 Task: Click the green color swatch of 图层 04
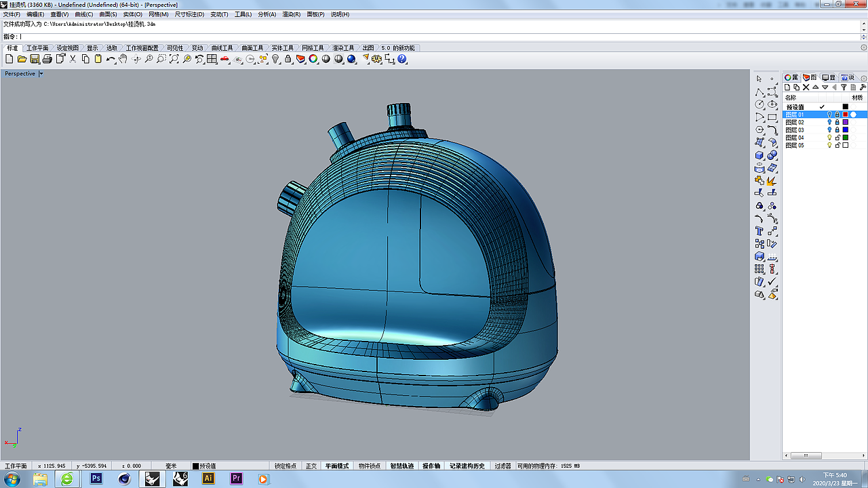click(x=846, y=138)
